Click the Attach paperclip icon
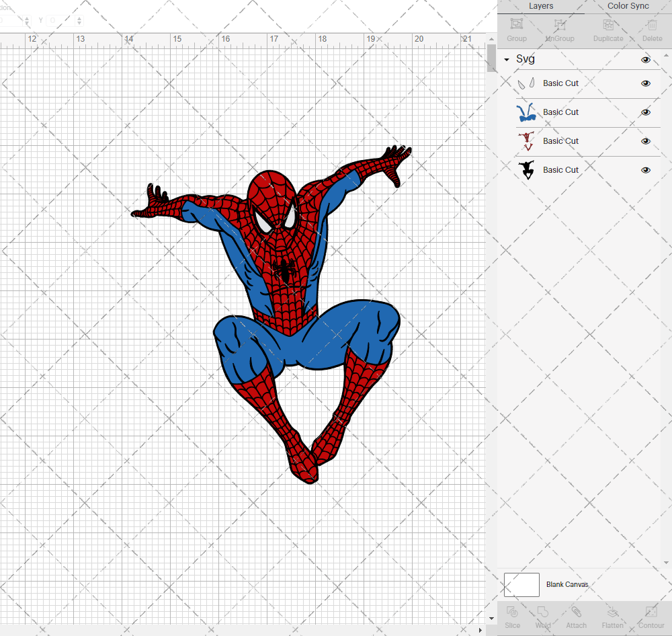 (576, 612)
